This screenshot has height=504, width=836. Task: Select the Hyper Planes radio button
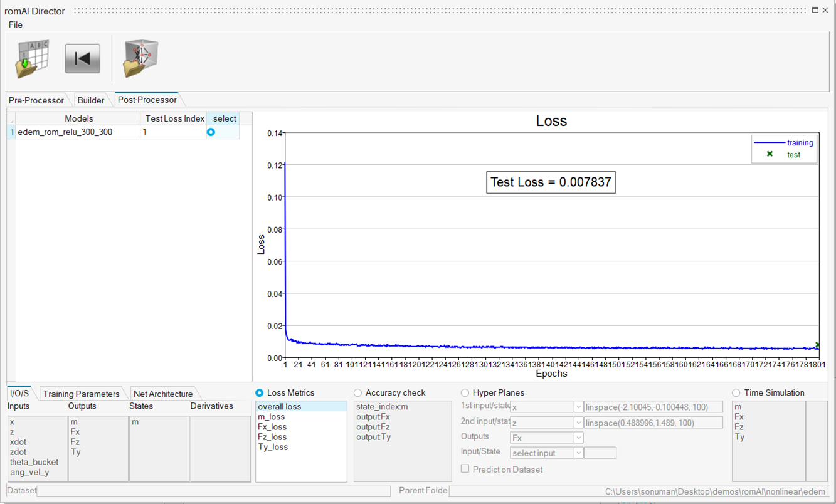click(465, 393)
